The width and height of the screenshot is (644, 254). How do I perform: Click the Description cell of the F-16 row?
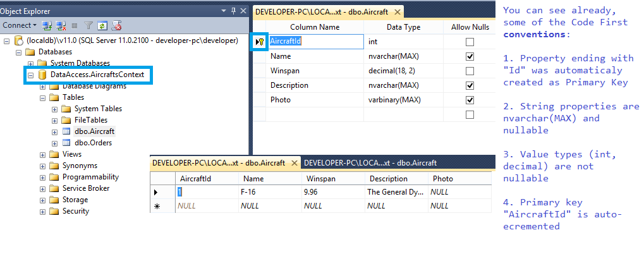[396, 191]
